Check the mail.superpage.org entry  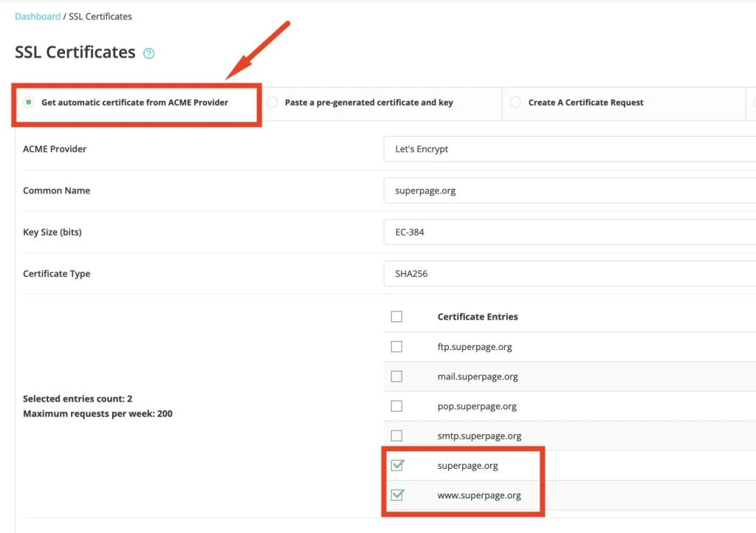(396, 376)
